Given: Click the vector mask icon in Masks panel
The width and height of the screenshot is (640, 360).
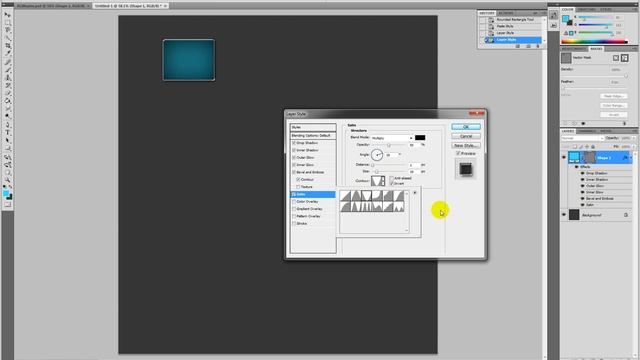Looking at the screenshot, I should coord(624,58).
